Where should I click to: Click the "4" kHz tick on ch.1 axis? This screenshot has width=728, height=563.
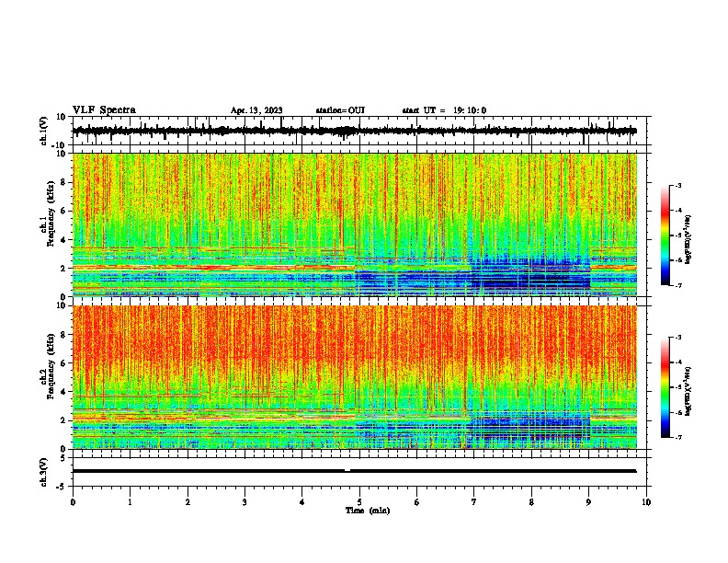(x=64, y=240)
